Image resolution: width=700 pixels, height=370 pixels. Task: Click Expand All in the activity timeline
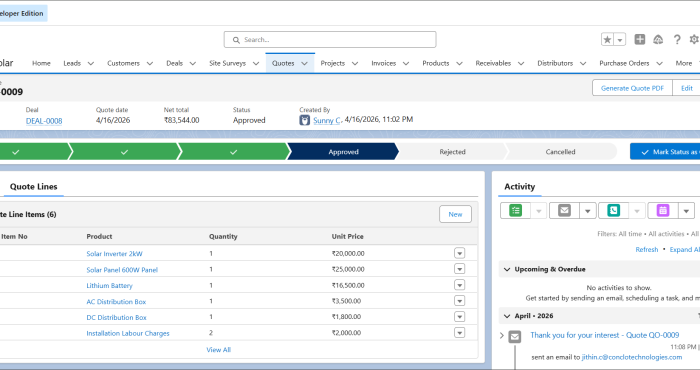tap(685, 249)
